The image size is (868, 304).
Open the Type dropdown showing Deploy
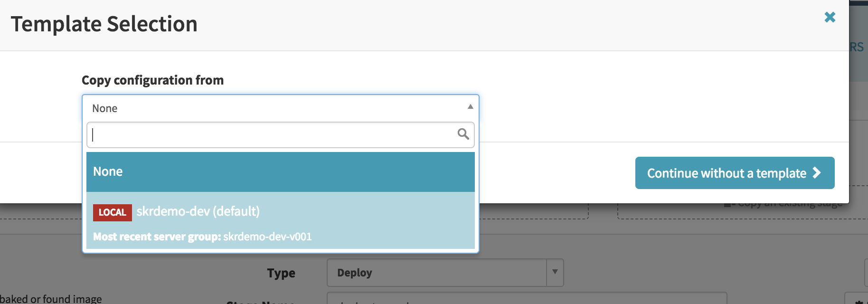[x=436, y=273]
